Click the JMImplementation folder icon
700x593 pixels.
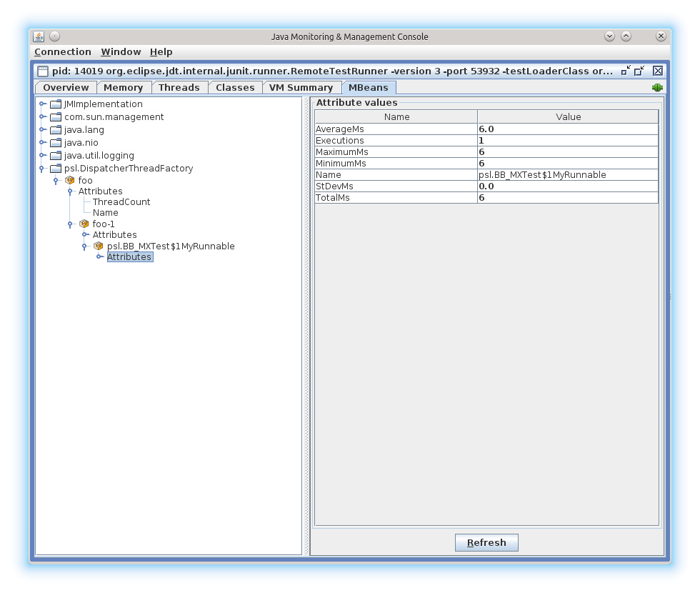pyautogui.click(x=56, y=104)
